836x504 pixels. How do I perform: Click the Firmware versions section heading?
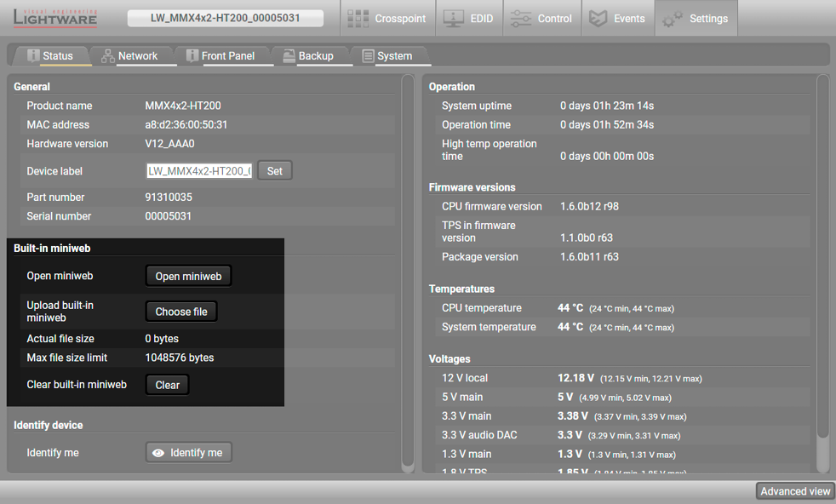pyautogui.click(x=472, y=188)
